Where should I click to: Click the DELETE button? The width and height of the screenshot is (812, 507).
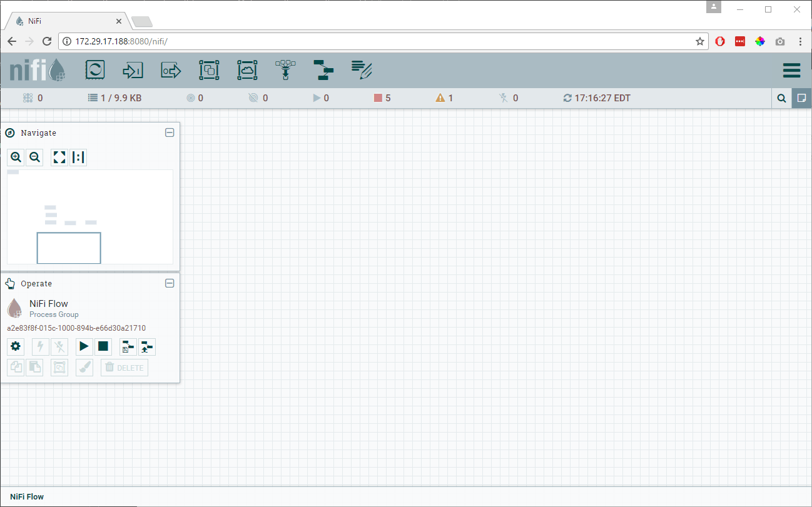pyautogui.click(x=124, y=368)
